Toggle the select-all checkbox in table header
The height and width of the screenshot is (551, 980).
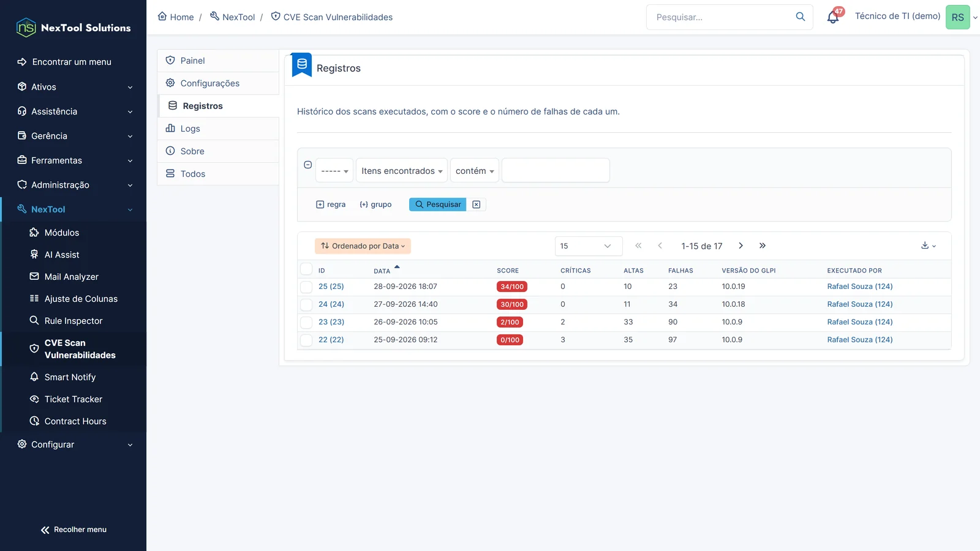tap(306, 269)
